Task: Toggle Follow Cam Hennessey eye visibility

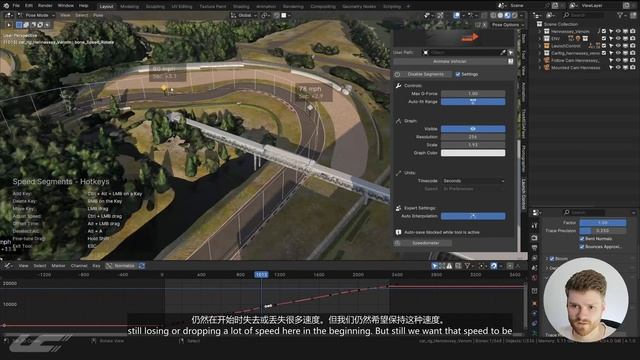Action: (618, 60)
